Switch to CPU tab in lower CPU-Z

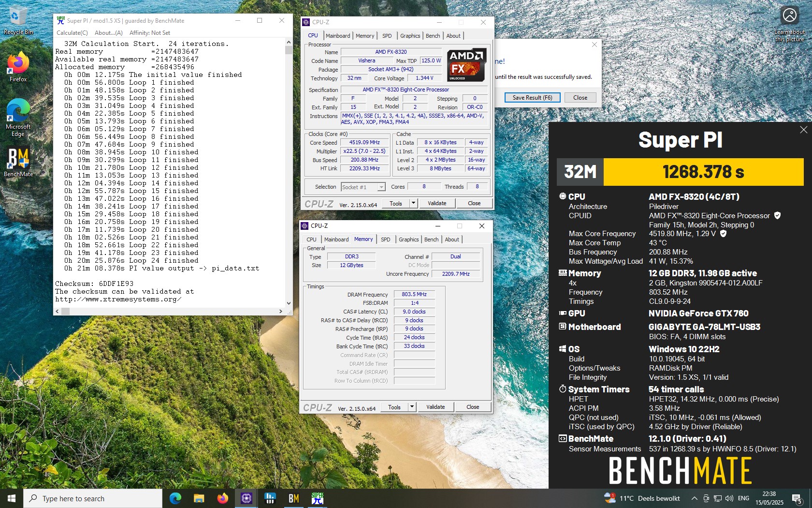312,239
